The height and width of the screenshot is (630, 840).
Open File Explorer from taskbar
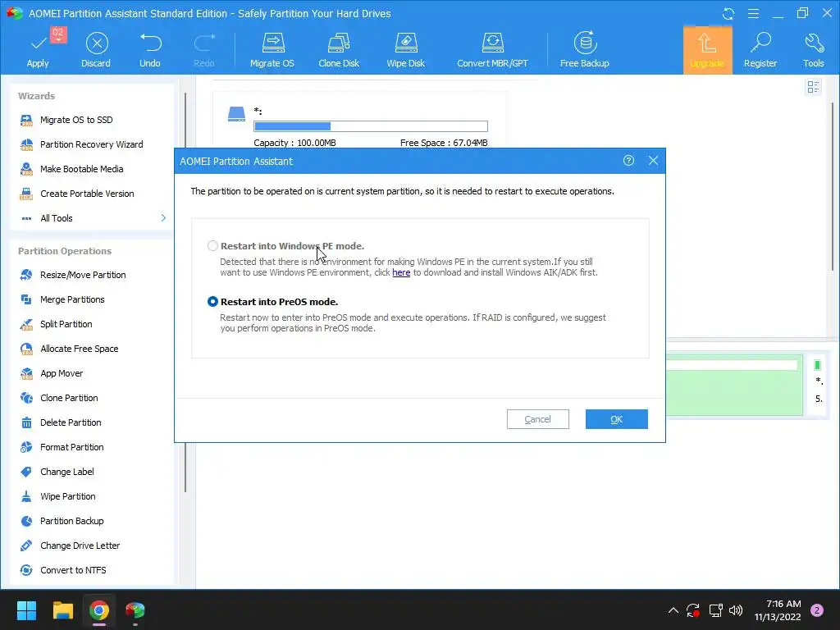pos(63,610)
